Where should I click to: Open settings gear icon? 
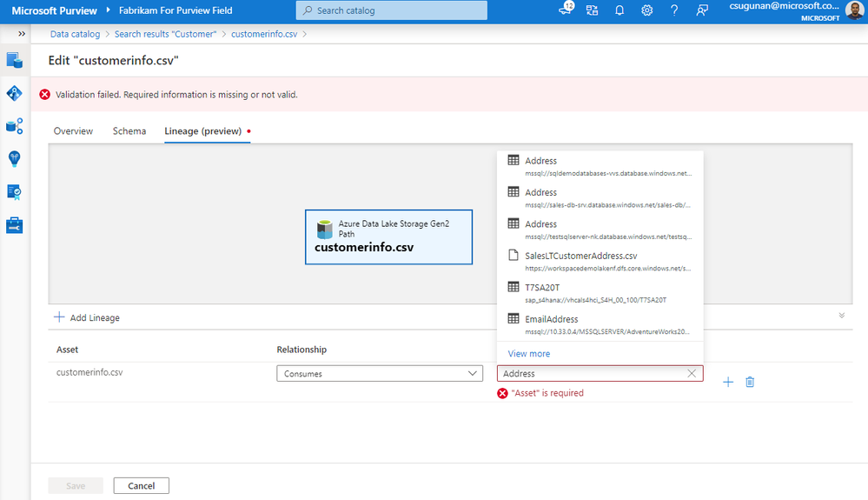(x=646, y=10)
